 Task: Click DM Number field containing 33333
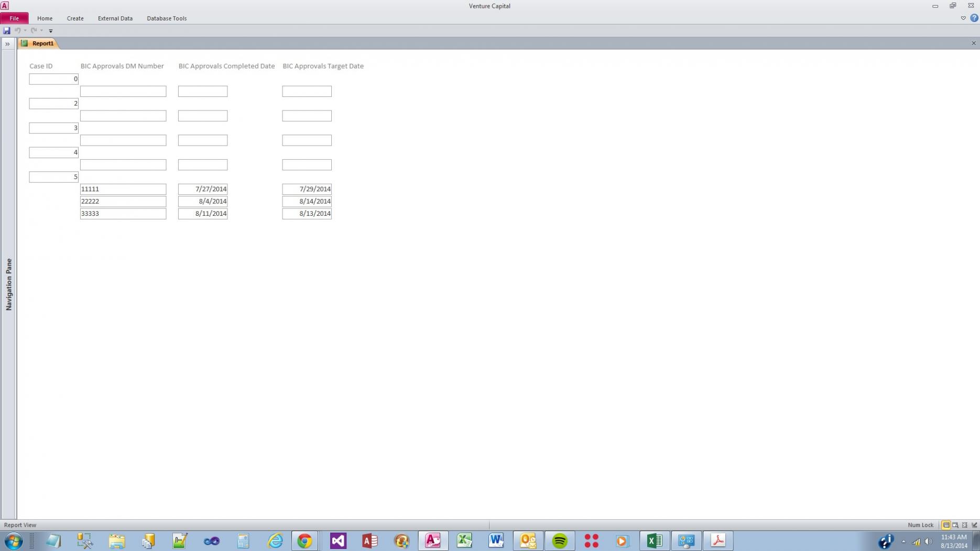pyautogui.click(x=123, y=214)
